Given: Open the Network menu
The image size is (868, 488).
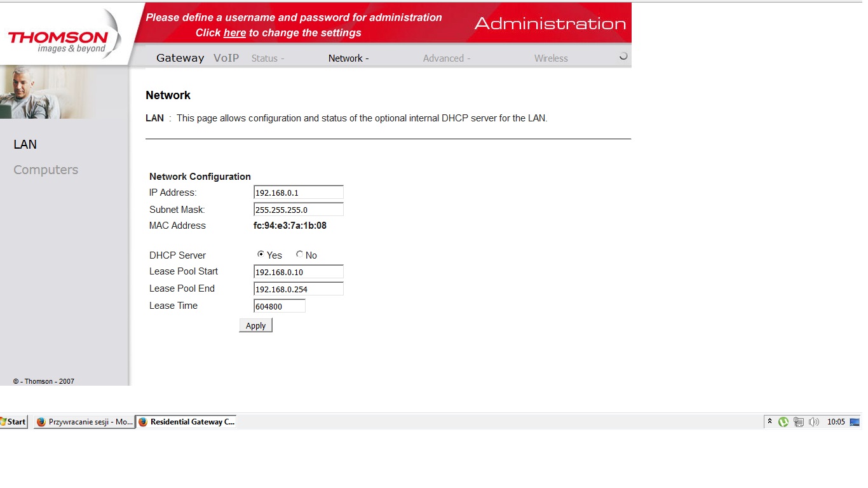Looking at the screenshot, I should 348,58.
